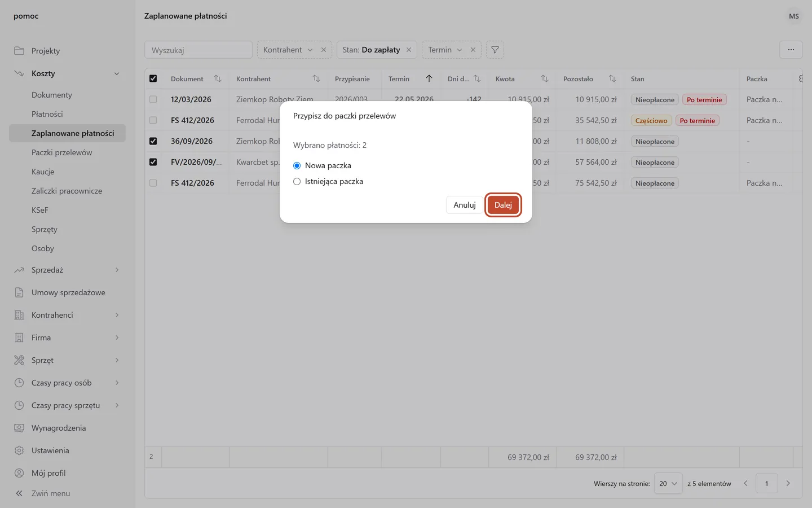Click the Wyszukaj search field

point(198,50)
